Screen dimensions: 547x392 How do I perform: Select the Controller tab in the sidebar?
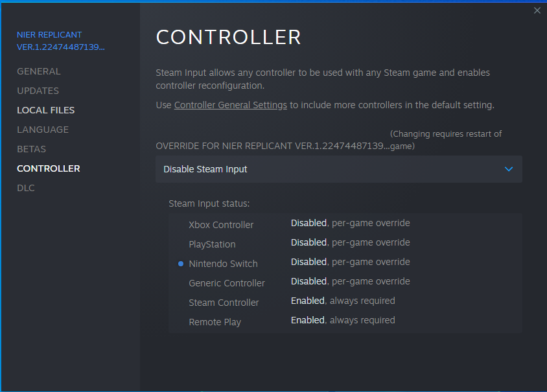49,168
